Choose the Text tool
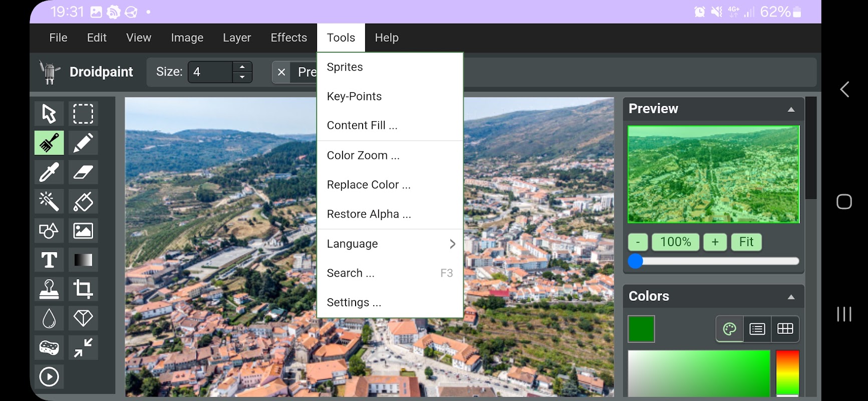Screen dimensions: 868x401 (x=49, y=260)
